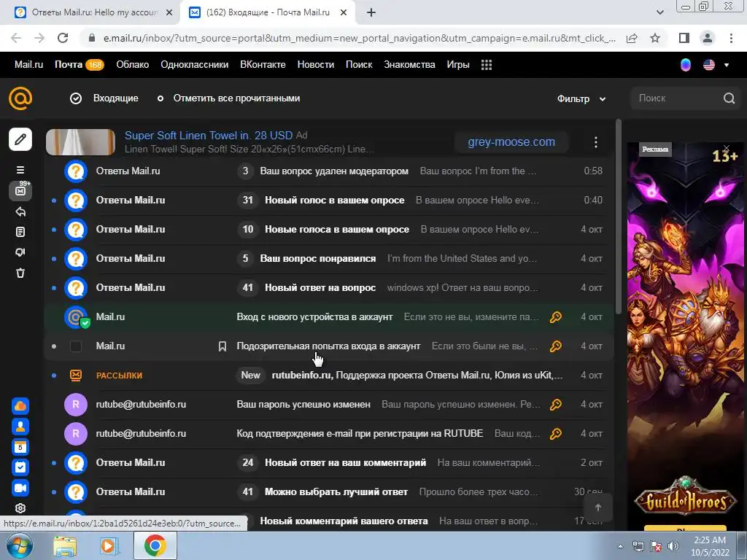Open Windows Start menu orb
This screenshot has height=560, width=747.
[x=18, y=546]
